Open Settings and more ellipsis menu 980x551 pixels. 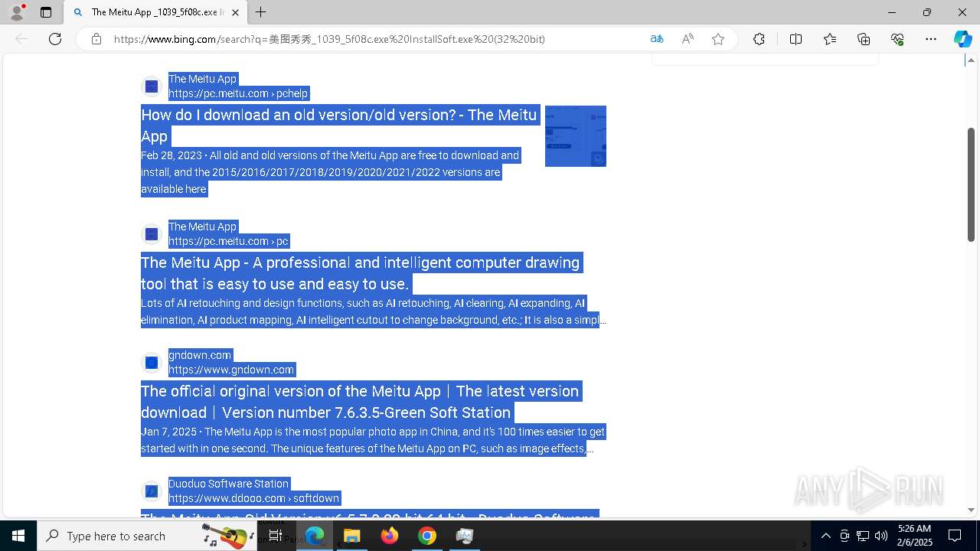931,39
